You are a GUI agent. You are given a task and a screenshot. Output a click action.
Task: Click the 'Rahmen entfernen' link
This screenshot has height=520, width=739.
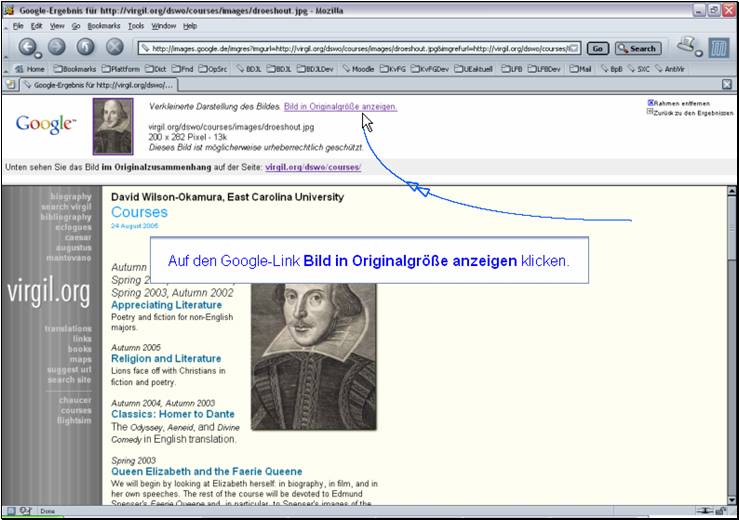point(681,103)
